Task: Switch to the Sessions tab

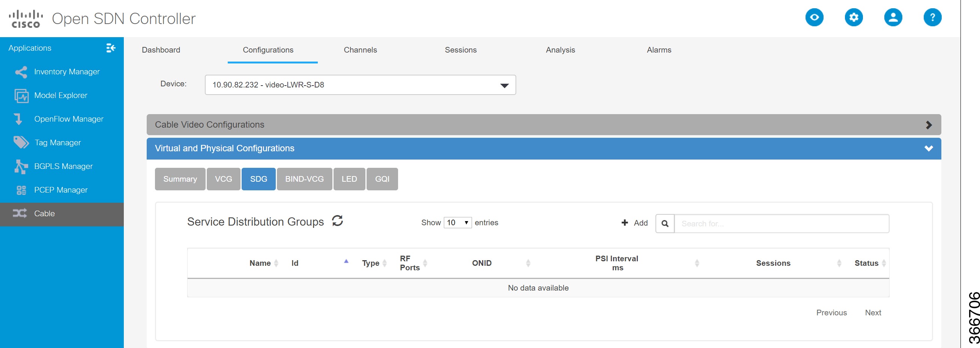Action: pos(461,50)
